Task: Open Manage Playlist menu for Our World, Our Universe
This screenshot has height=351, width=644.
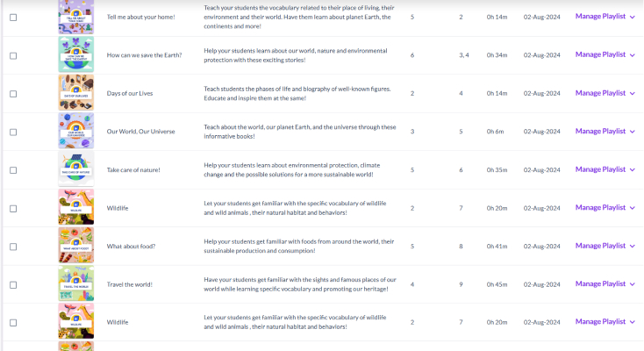Action: (605, 132)
